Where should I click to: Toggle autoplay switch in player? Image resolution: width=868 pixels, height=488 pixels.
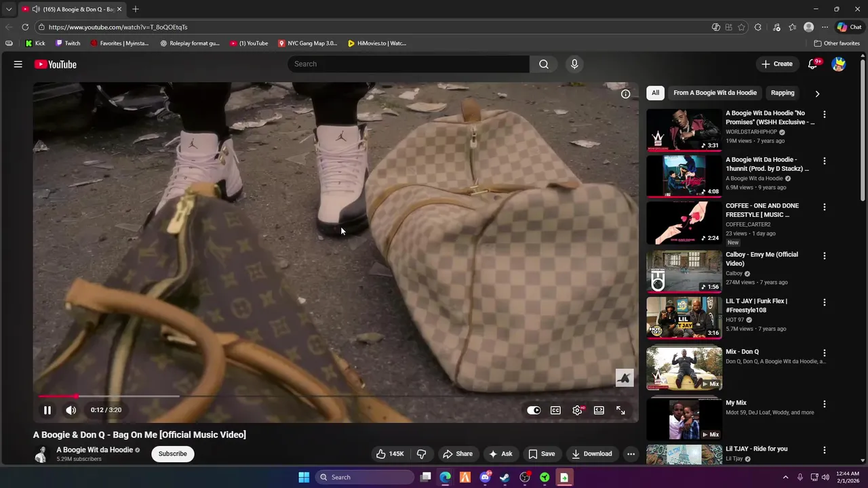coord(534,410)
